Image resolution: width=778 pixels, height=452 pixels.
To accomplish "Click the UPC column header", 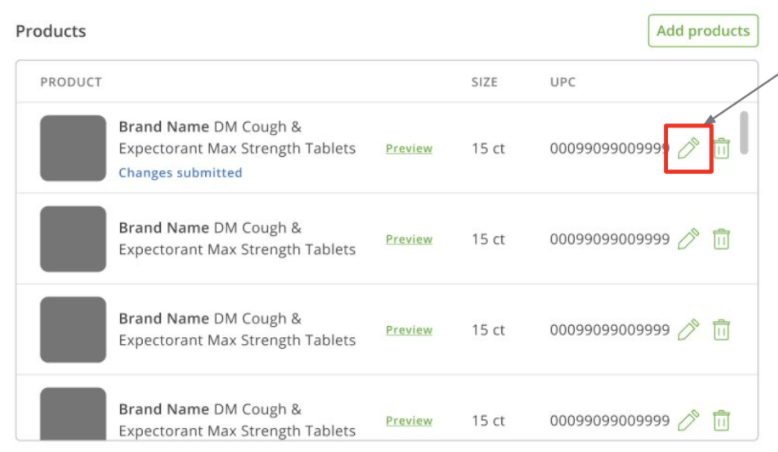I will pos(563,82).
